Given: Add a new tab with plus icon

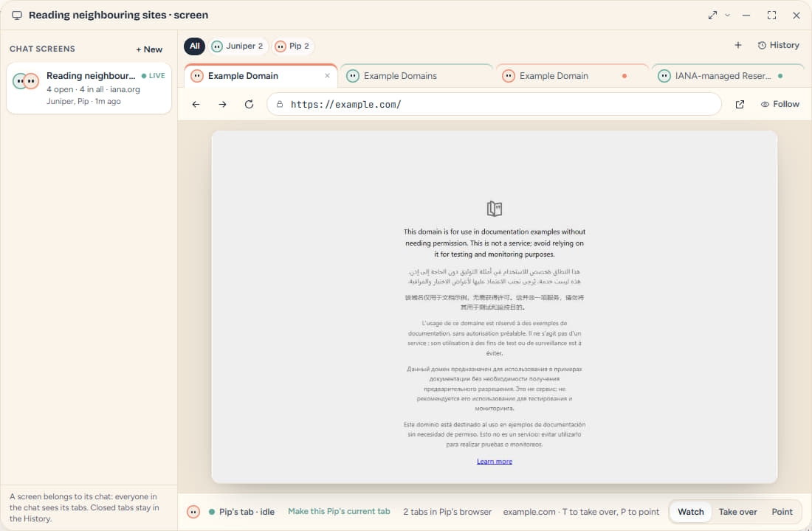Looking at the screenshot, I should 738,45.
